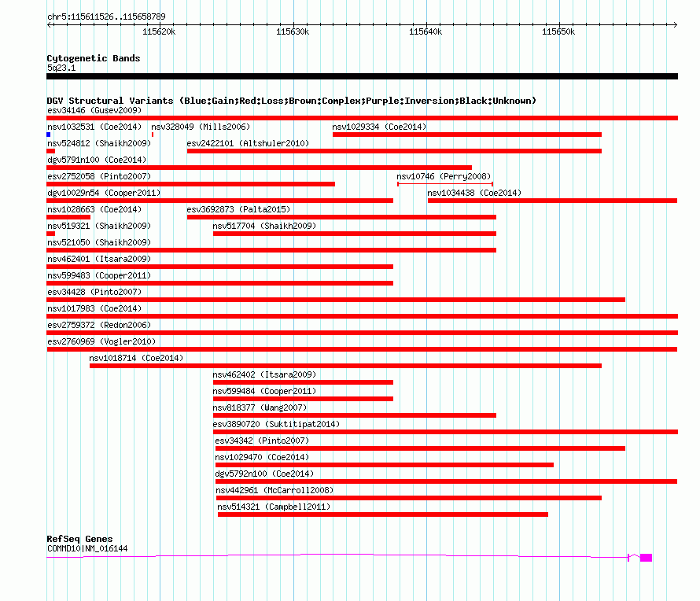
Task: Select the 5q23.1 band label
Action: point(61,68)
